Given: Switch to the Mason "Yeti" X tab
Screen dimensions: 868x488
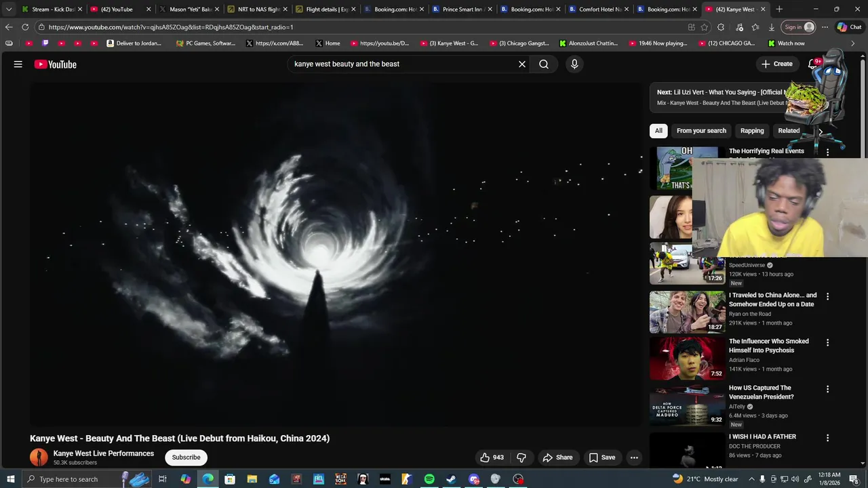Looking at the screenshot, I should (x=190, y=9).
